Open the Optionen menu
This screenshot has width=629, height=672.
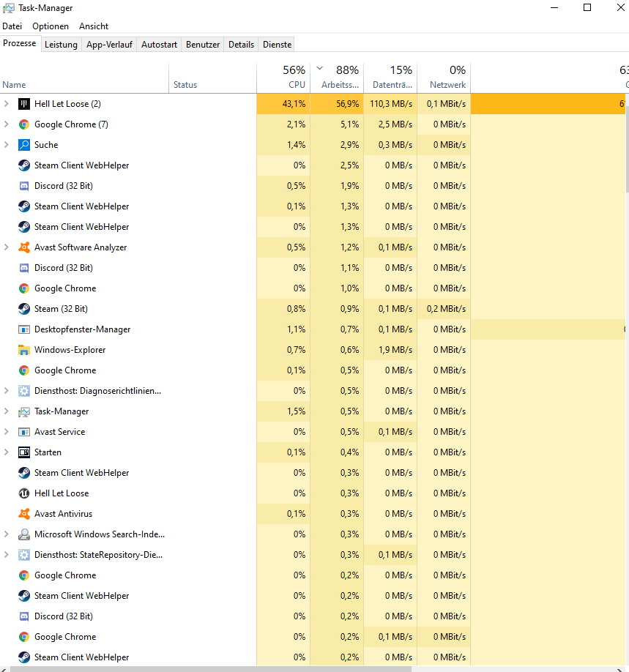51,26
